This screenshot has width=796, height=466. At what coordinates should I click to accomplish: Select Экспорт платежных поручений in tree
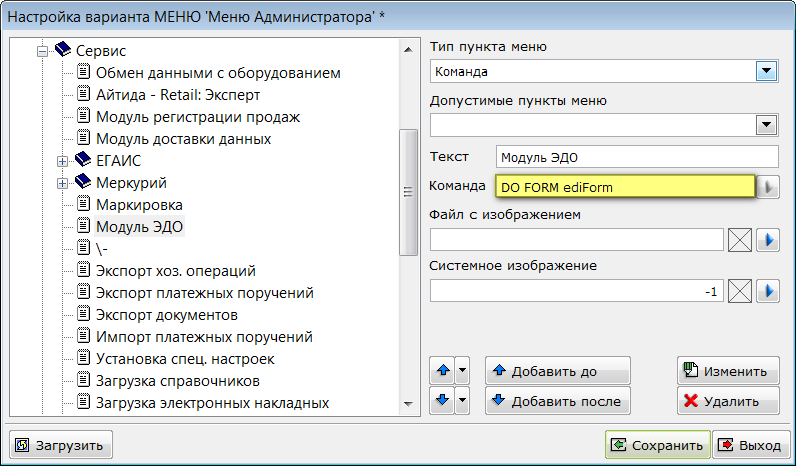coord(205,292)
